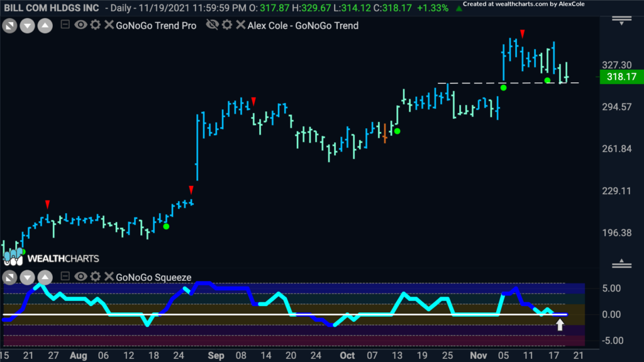This screenshot has height=362, width=644.
Task: Remove the GoNoGo Trend Pro indicator
Action: tap(109, 25)
